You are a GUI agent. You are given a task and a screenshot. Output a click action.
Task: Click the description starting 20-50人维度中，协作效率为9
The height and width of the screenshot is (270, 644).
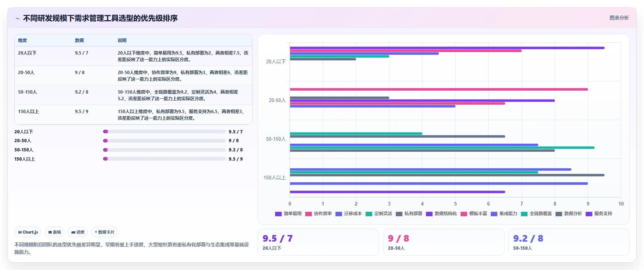[x=183, y=76]
